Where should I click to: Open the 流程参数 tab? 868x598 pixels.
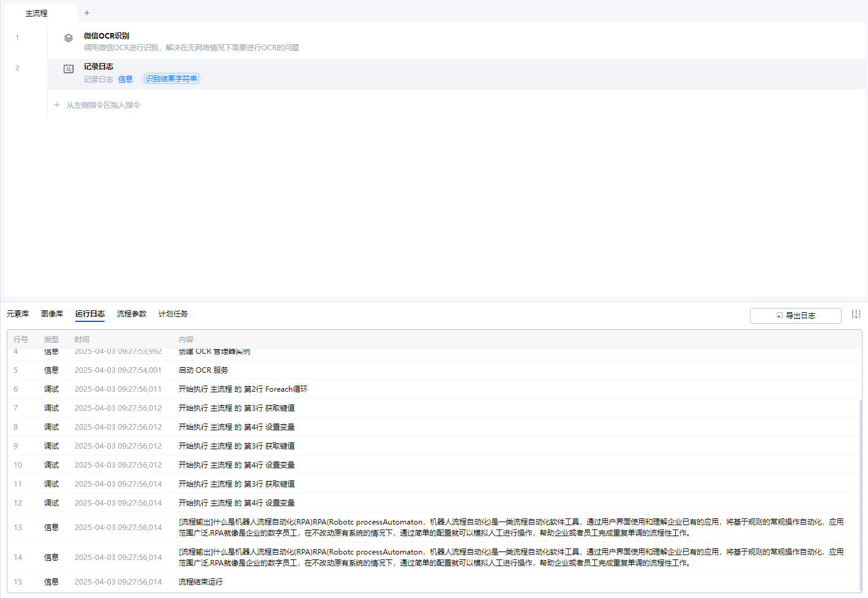click(x=132, y=314)
